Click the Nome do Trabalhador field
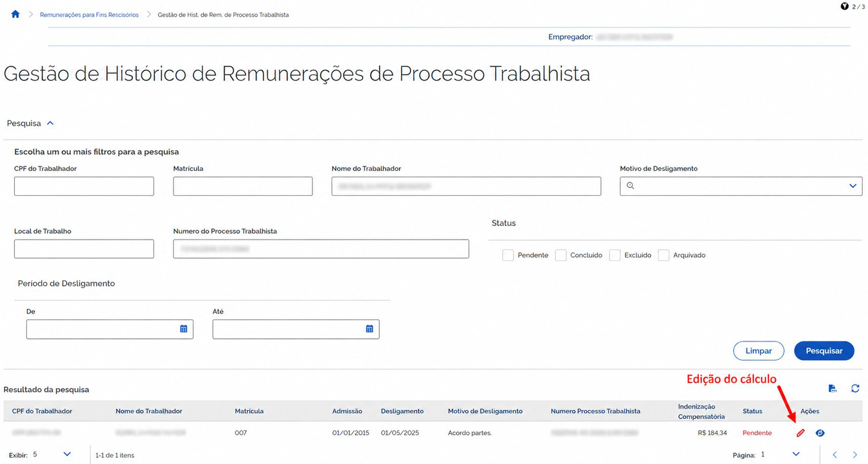This screenshot has width=868, height=464. click(x=466, y=186)
